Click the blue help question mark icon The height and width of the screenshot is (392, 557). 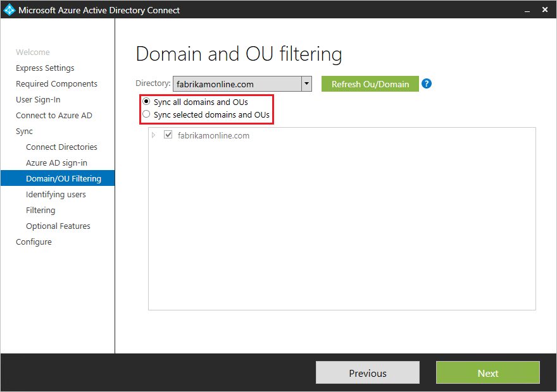(x=427, y=83)
